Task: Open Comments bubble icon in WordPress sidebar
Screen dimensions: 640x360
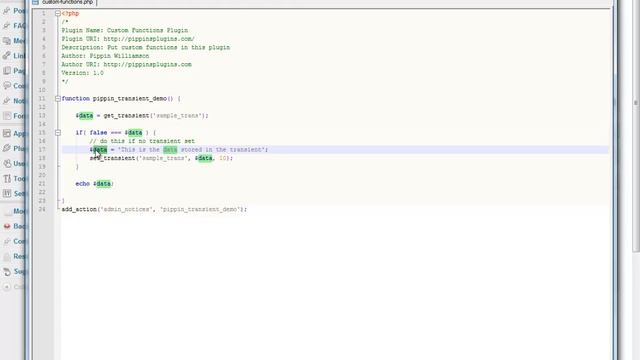Action: (x=7, y=86)
